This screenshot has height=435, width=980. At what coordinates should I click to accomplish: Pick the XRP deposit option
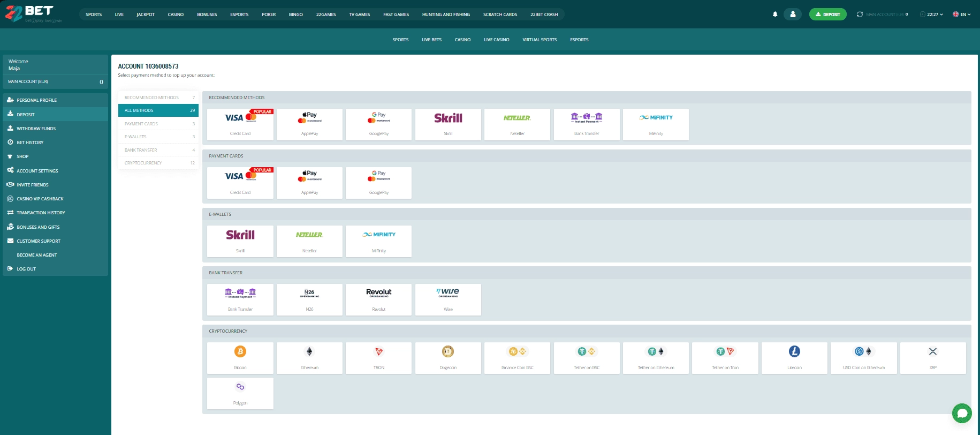pyautogui.click(x=933, y=358)
